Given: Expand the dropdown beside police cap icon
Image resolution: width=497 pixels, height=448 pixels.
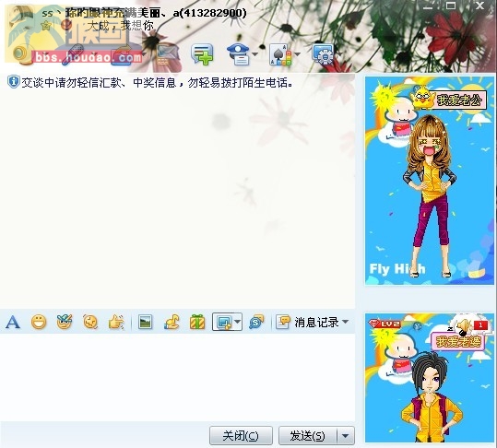Looking at the screenshot, I should (x=254, y=54).
